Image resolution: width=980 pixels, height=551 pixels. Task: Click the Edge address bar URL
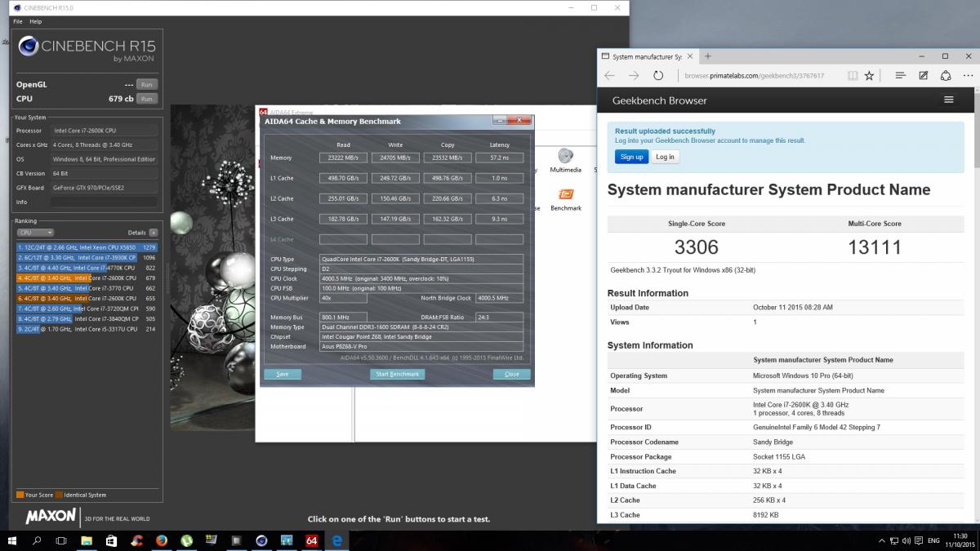pos(754,76)
